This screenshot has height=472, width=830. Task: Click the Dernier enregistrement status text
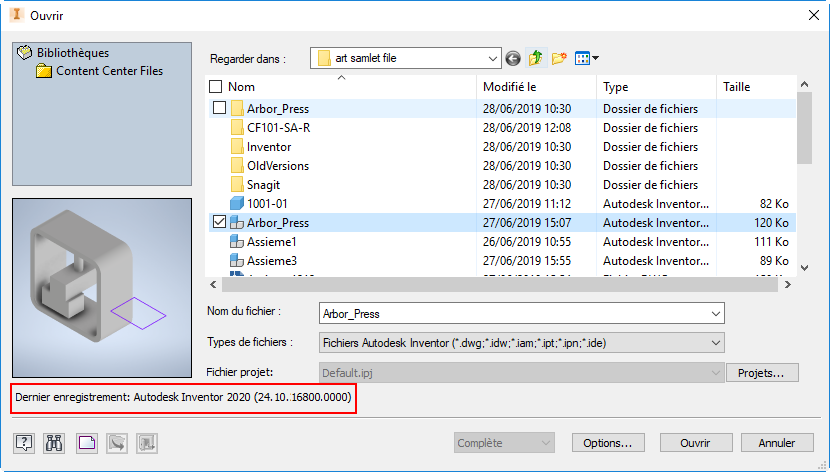click(x=183, y=397)
